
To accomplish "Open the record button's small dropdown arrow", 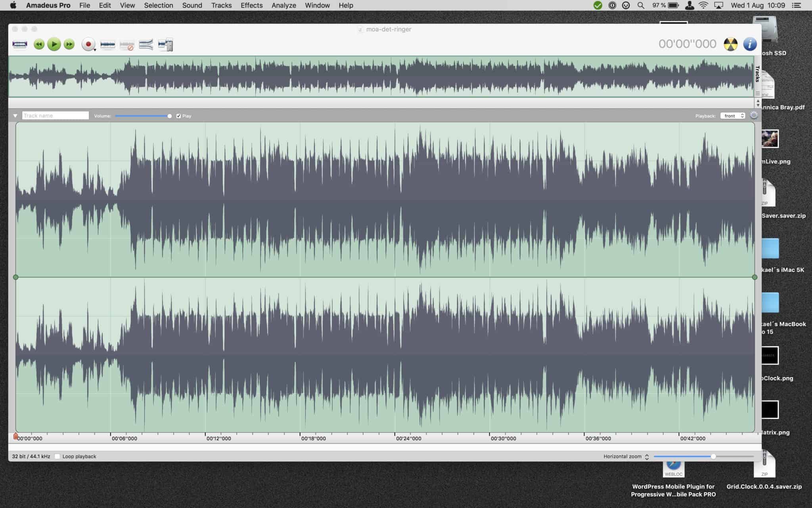I will click(x=95, y=50).
